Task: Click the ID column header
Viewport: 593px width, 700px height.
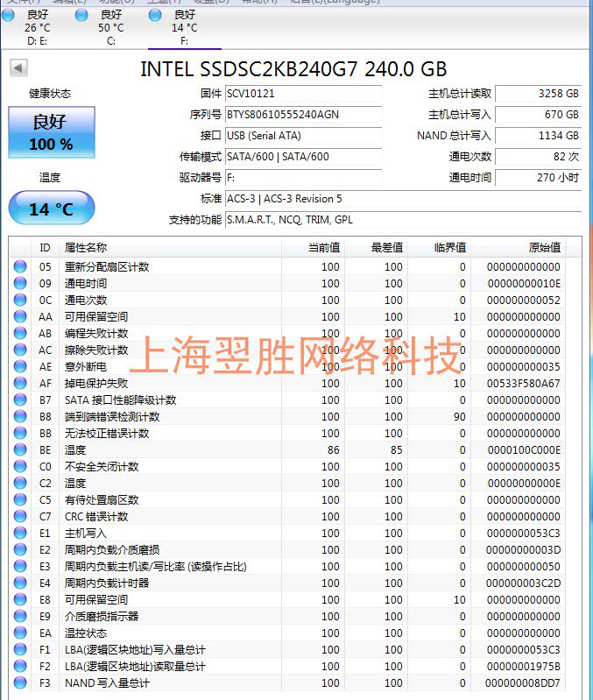Action: [x=45, y=247]
